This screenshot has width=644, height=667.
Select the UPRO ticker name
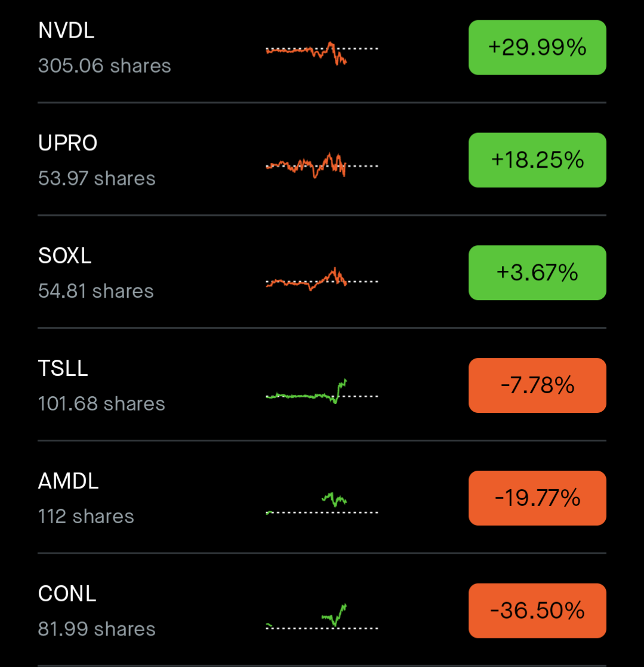pyautogui.click(x=67, y=143)
